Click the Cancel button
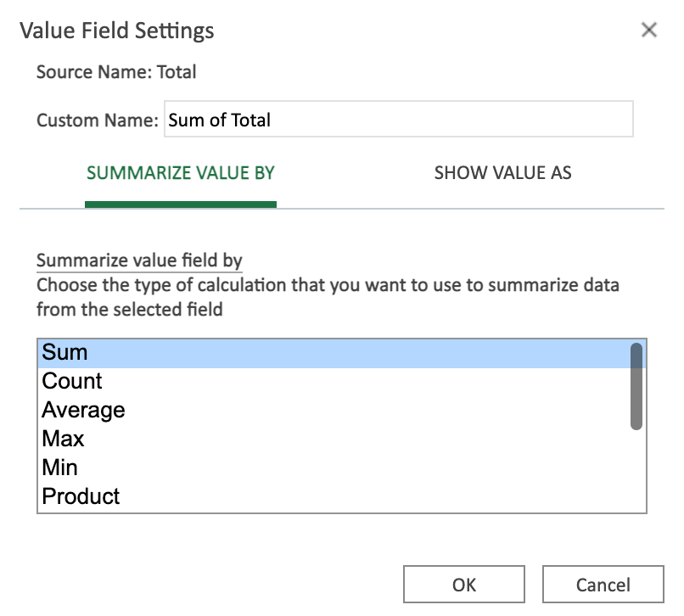The height and width of the screenshot is (616, 684). [603, 584]
